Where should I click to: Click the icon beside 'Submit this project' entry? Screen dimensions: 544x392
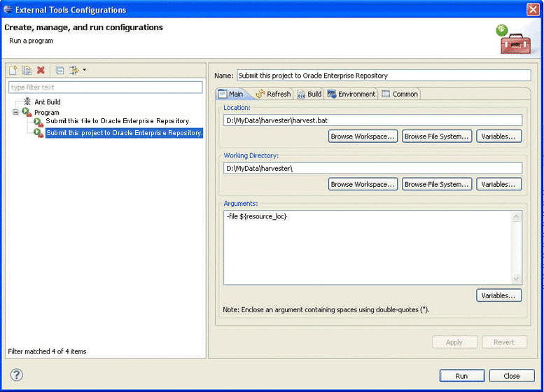tap(39, 133)
